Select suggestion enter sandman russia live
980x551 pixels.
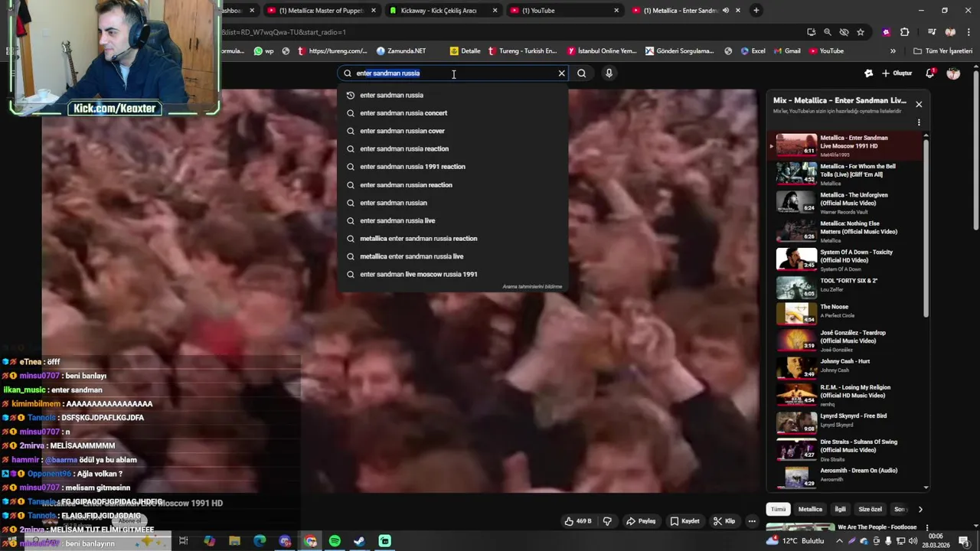453,220
